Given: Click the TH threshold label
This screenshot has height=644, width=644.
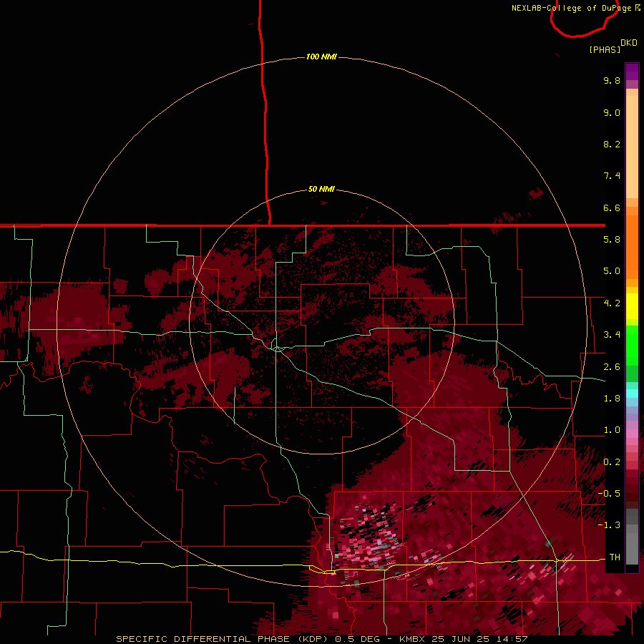Looking at the screenshot, I should pyautogui.click(x=615, y=557).
